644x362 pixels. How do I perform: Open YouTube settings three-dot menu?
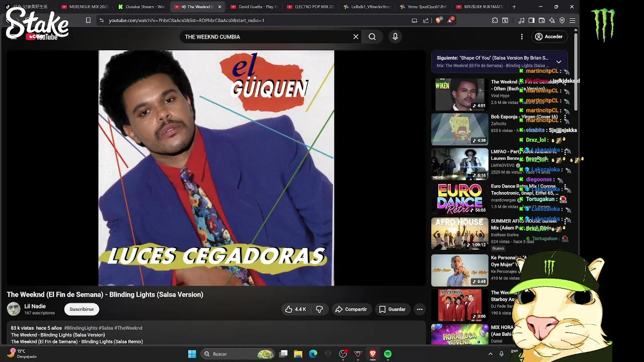[522, 37]
